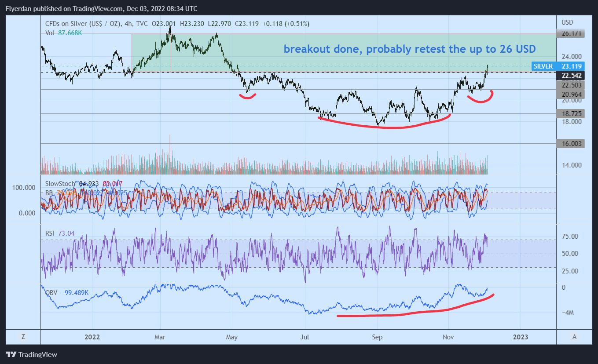The image size is (598, 364).
Task: Click the Nov label on time axis
Action: pyautogui.click(x=448, y=337)
